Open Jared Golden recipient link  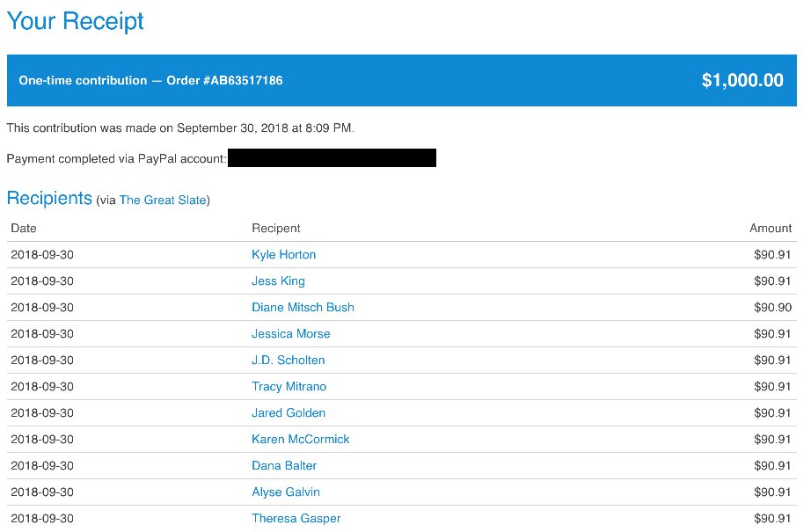tap(289, 412)
